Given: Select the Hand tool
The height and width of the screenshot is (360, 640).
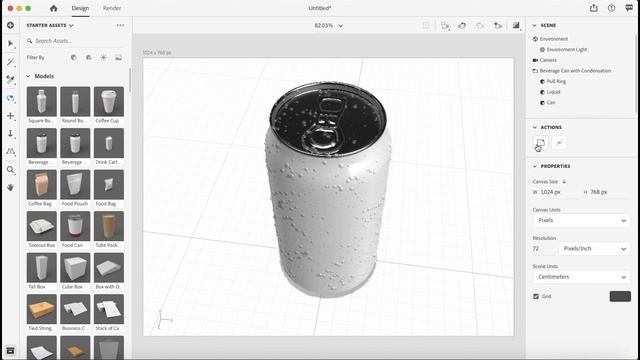Looking at the screenshot, I should point(11,187).
